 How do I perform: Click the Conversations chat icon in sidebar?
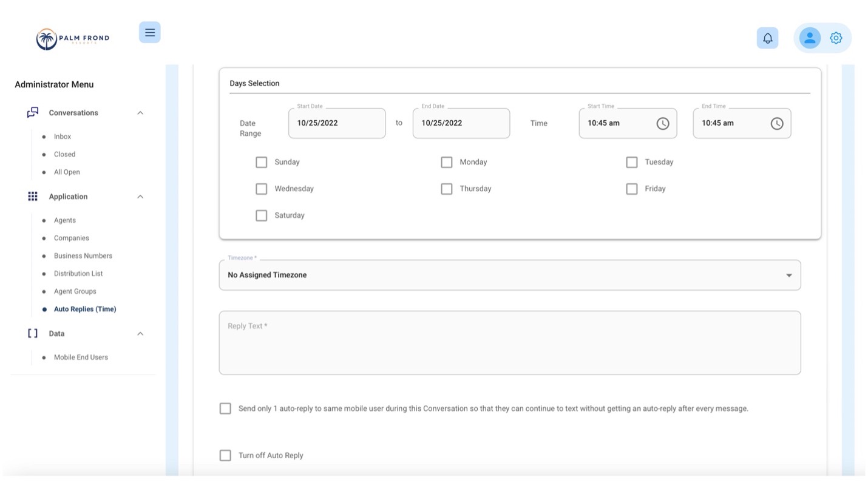[x=33, y=113]
